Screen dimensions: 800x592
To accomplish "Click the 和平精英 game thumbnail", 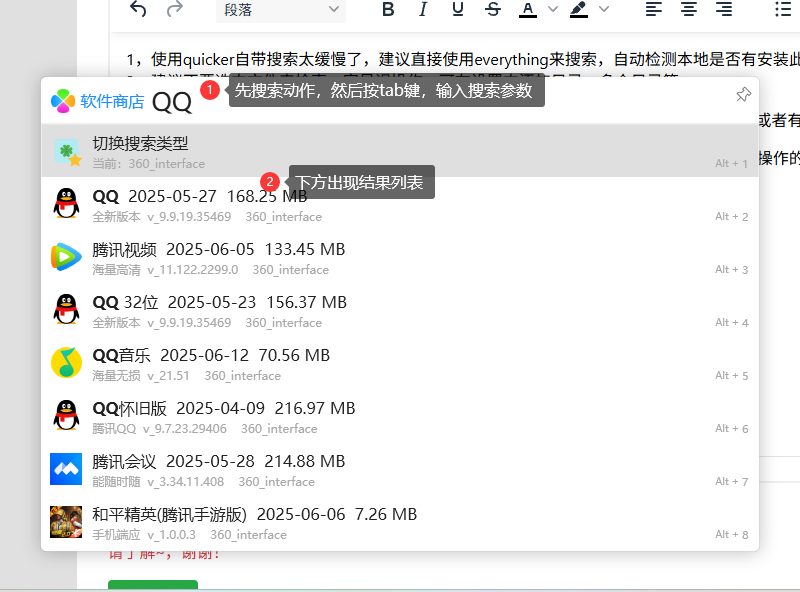I will pos(66,522).
